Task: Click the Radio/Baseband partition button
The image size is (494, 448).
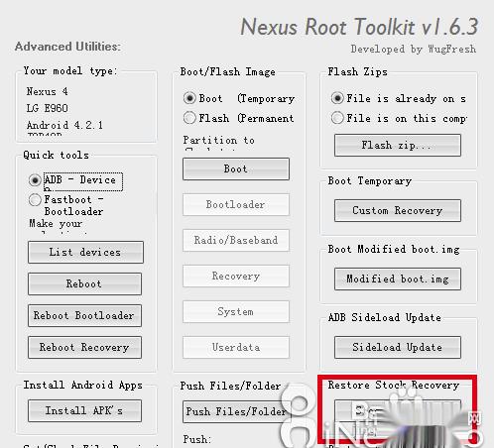Action: click(236, 240)
